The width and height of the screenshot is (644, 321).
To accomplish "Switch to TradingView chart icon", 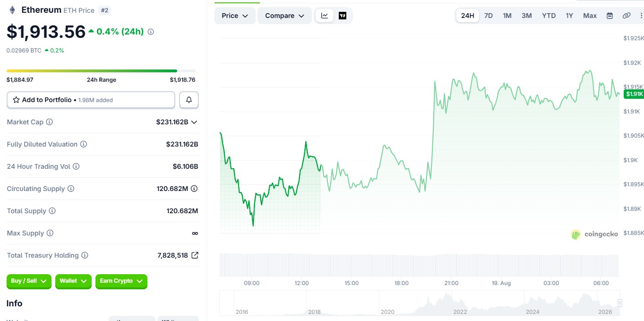I will coord(343,16).
